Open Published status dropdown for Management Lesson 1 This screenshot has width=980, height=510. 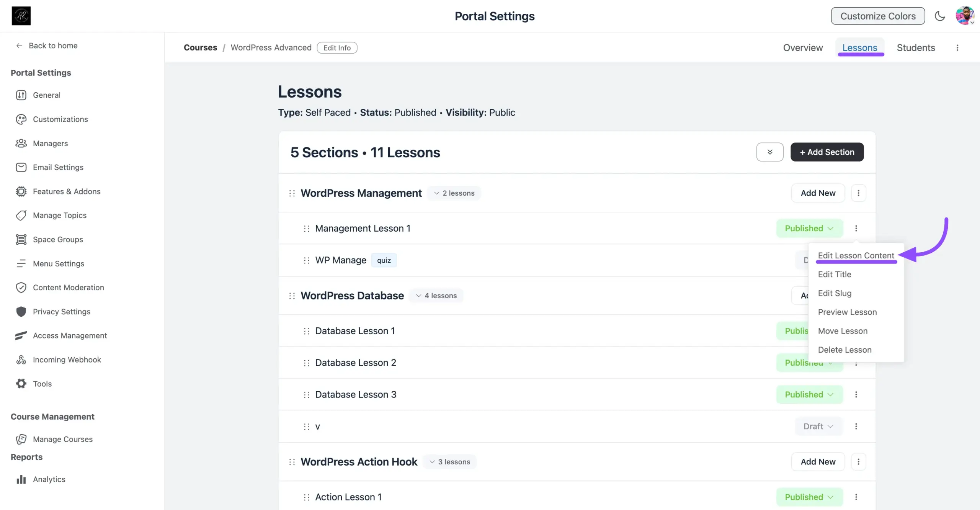tap(809, 228)
